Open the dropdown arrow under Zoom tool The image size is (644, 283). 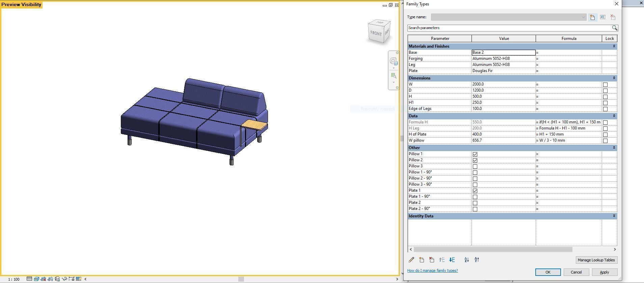point(393,82)
